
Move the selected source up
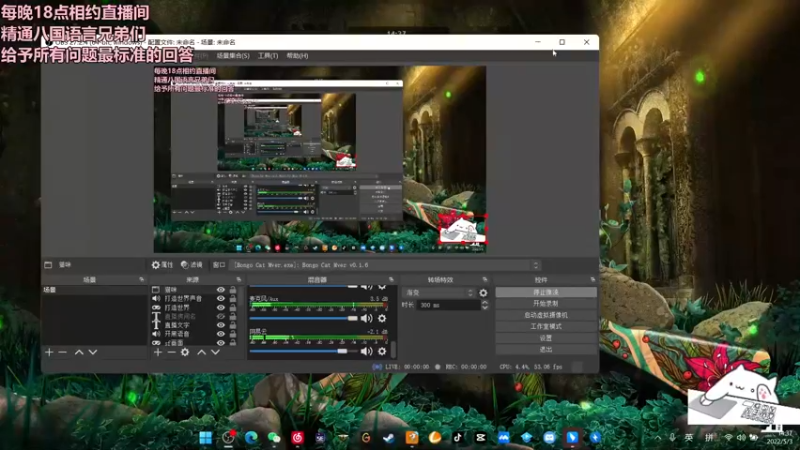click(x=202, y=352)
